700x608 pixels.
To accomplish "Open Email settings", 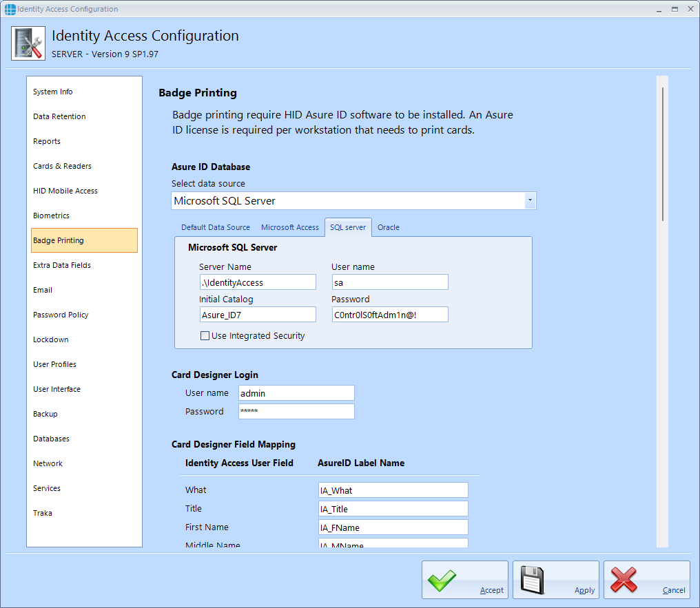I will [x=84, y=290].
